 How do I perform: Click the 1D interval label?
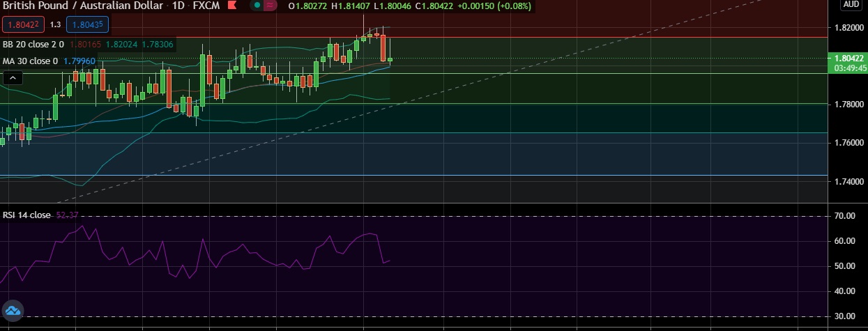(x=178, y=6)
